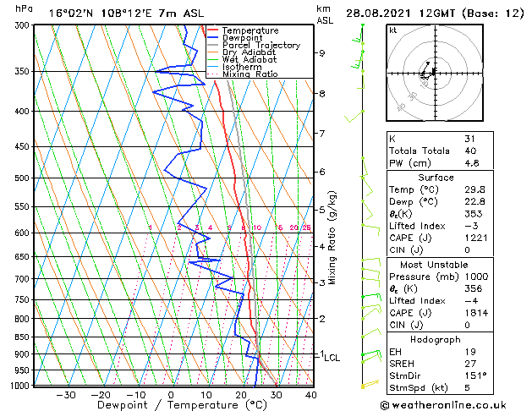Click the hodograph circle center
Image resolution: width=532 pixels, height=411 pixels.
point(435,73)
